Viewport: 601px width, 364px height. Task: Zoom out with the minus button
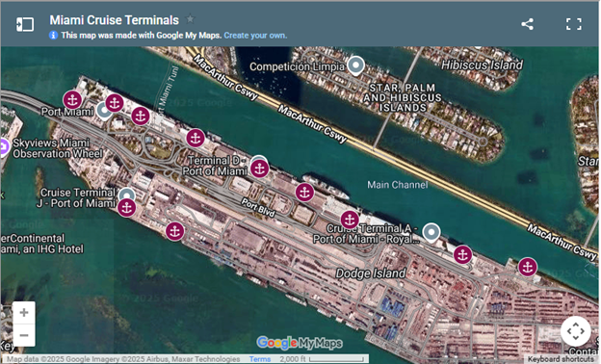(24, 335)
